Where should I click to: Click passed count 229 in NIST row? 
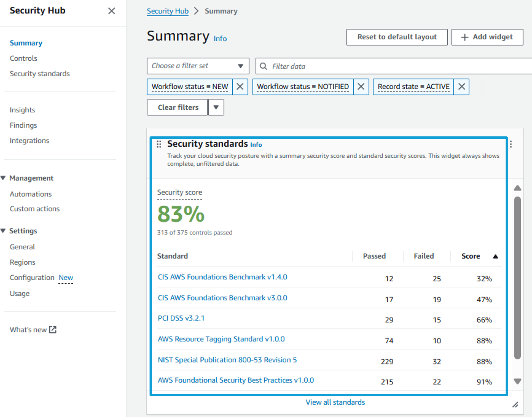tap(387, 362)
